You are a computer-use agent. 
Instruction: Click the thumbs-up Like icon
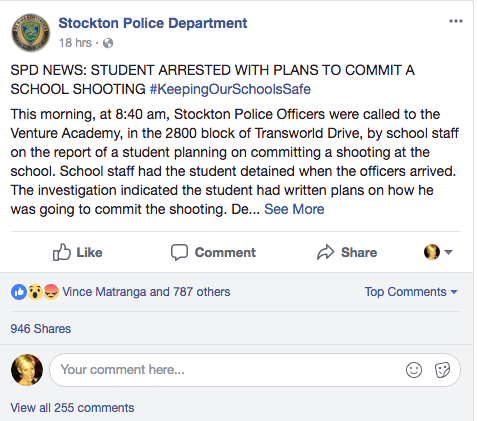pyautogui.click(x=62, y=252)
